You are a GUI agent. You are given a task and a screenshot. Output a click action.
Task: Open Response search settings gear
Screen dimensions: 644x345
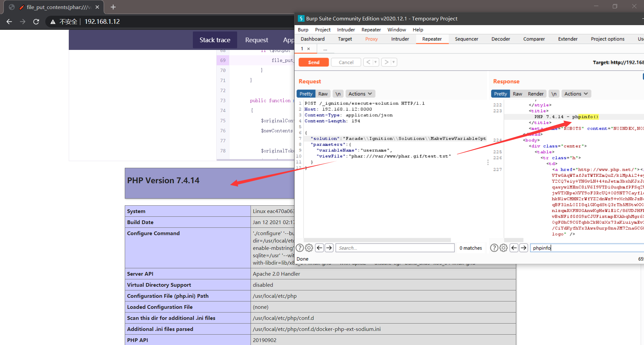503,248
